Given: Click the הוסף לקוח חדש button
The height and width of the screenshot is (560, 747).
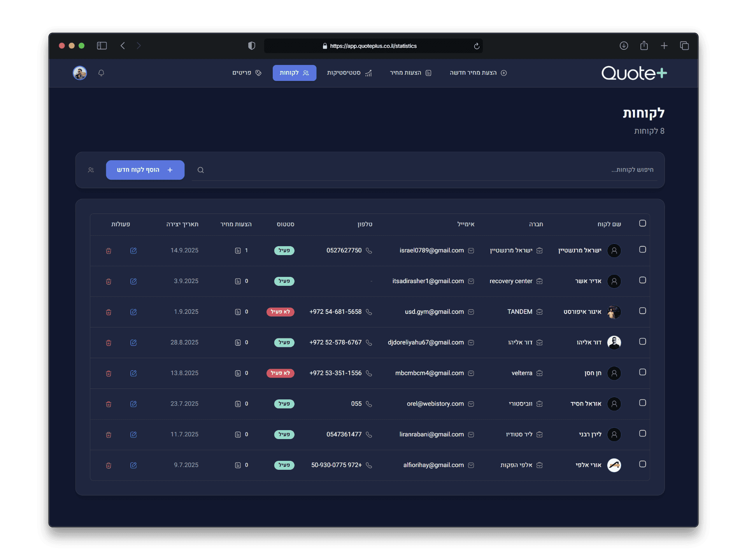Looking at the screenshot, I should [145, 170].
